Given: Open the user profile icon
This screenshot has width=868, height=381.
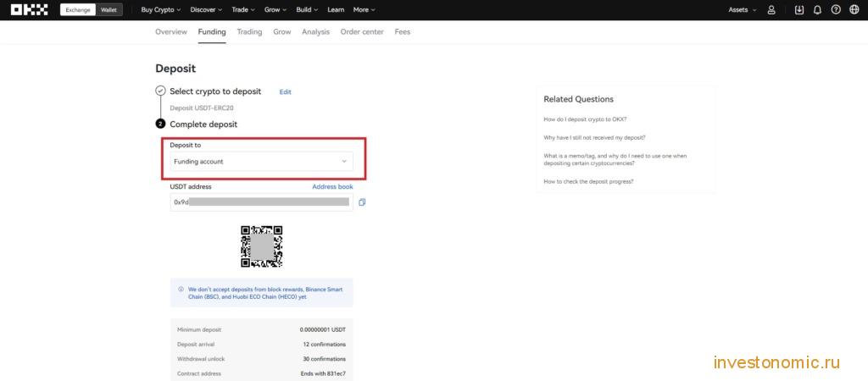Looking at the screenshot, I should click(771, 10).
